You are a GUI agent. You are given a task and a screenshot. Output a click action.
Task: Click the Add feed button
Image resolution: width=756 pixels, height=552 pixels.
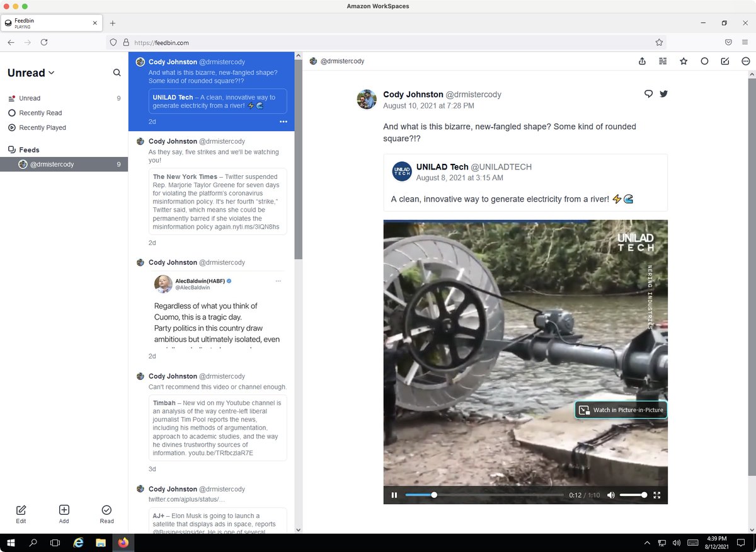point(64,514)
